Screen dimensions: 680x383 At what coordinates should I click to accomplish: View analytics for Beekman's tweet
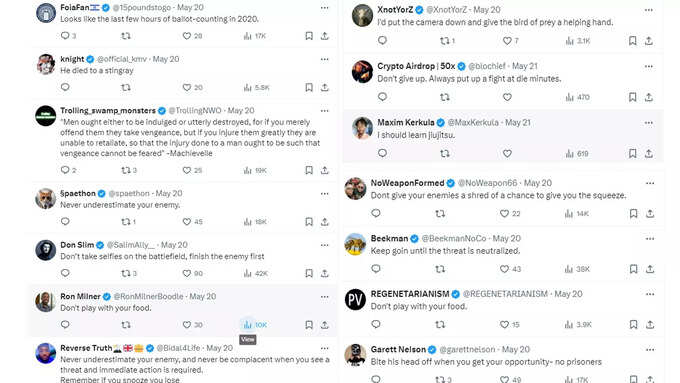(577, 269)
